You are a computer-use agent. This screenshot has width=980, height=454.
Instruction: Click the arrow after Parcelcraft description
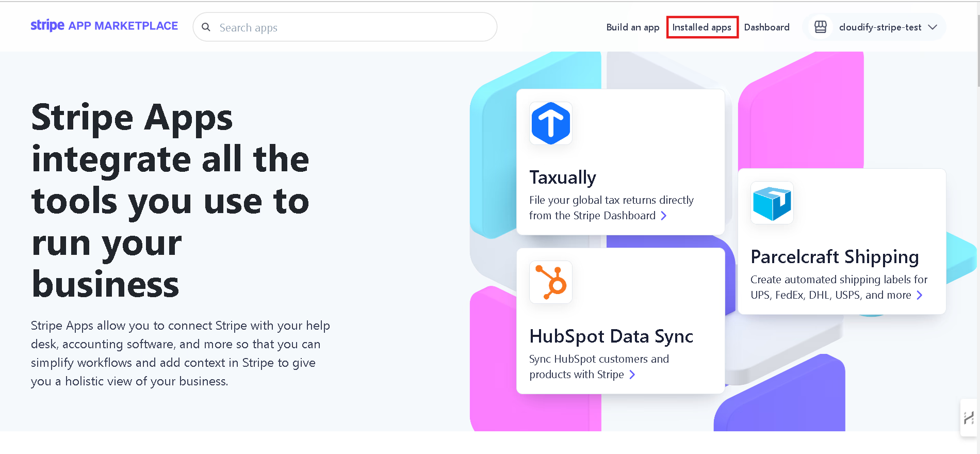(x=920, y=295)
